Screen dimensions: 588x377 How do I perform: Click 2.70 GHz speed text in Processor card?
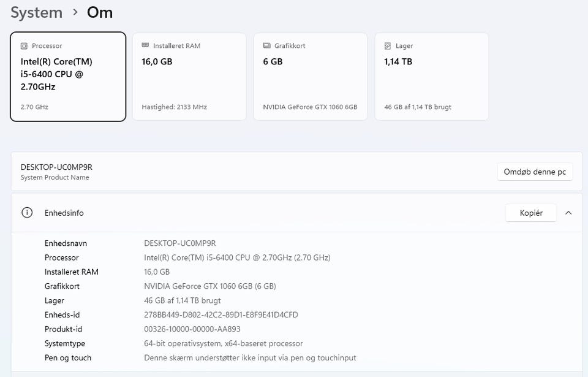(x=34, y=107)
